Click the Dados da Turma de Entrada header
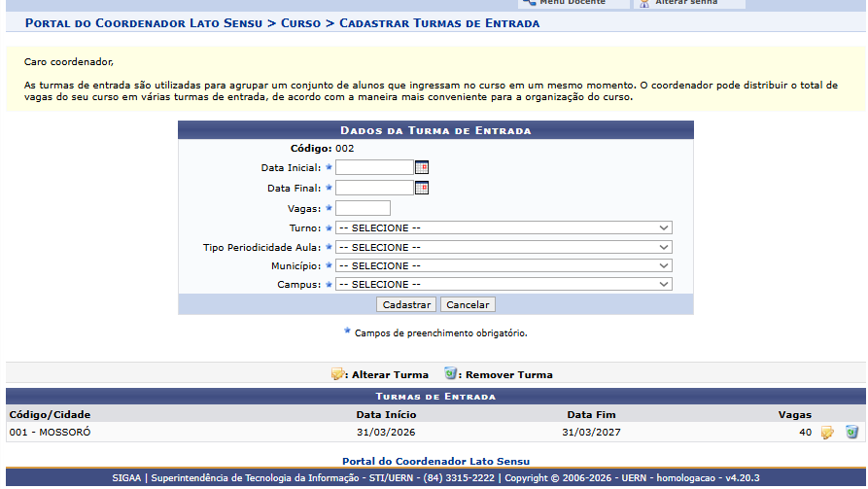The image size is (868, 489). pyautogui.click(x=435, y=130)
